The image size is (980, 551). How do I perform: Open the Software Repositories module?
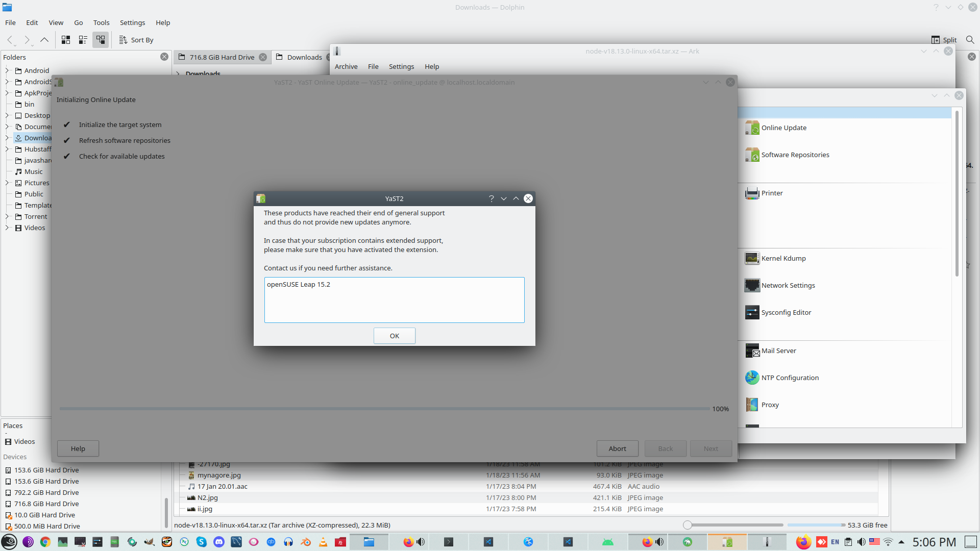(795, 155)
